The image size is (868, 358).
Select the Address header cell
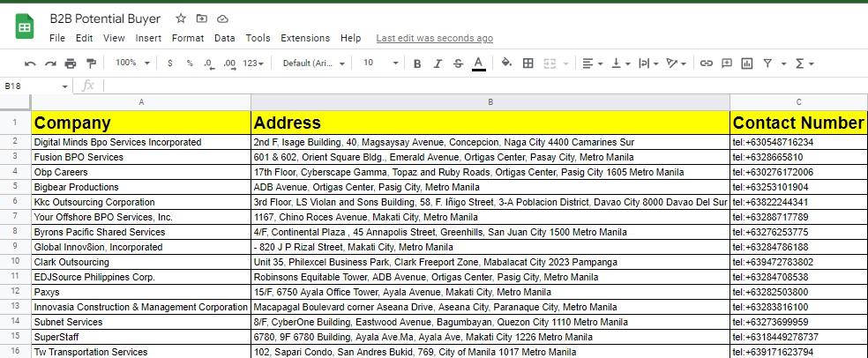pos(490,123)
